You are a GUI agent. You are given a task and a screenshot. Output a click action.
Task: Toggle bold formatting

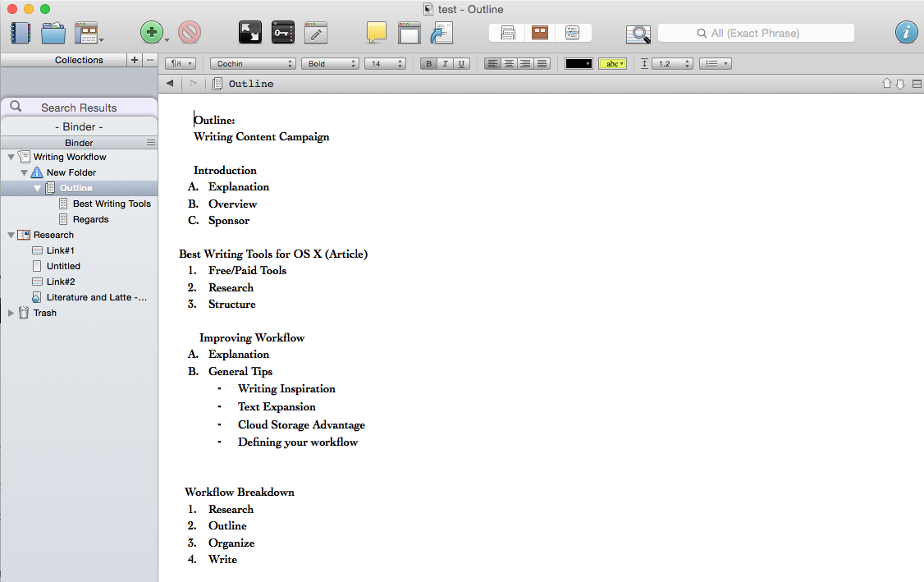(428, 64)
